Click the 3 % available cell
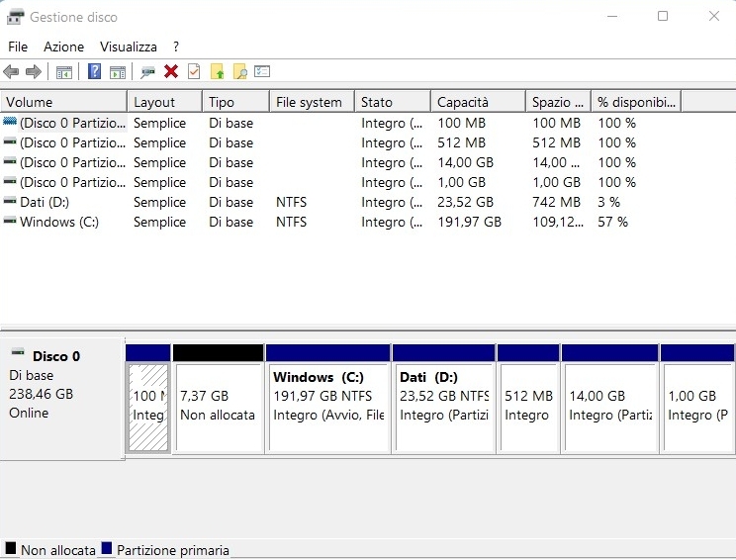The height and width of the screenshot is (560, 736). click(x=608, y=202)
